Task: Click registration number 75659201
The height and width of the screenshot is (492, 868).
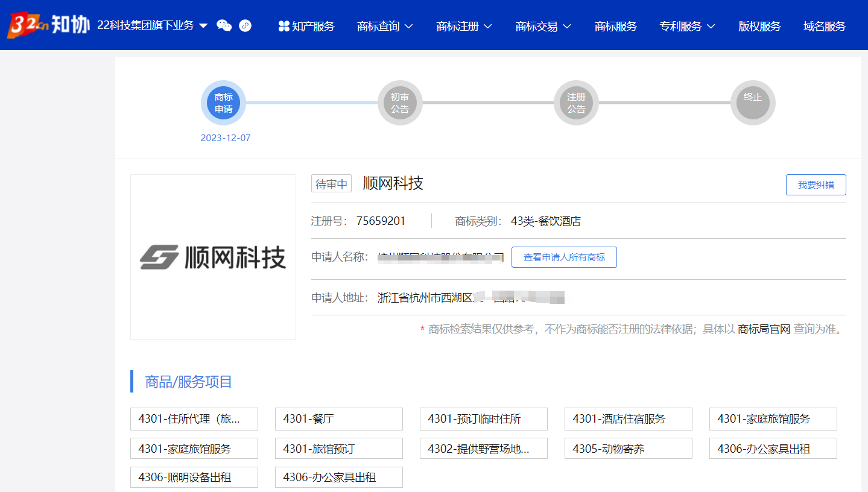Action: pyautogui.click(x=381, y=221)
